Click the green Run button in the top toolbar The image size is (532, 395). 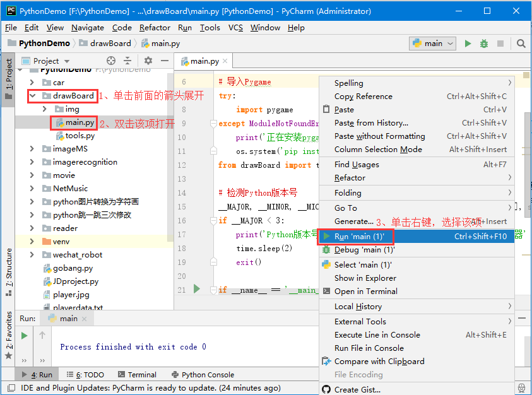click(x=468, y=44)
